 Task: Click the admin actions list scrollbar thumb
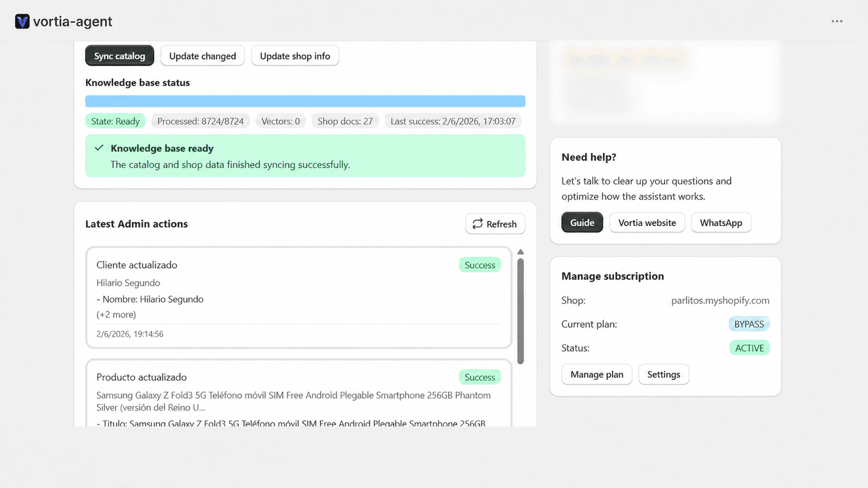521,311
